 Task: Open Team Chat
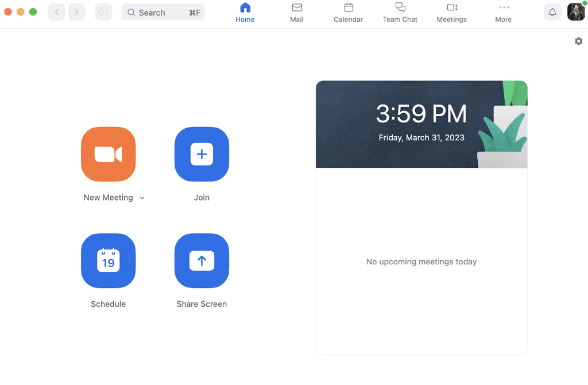400,12
